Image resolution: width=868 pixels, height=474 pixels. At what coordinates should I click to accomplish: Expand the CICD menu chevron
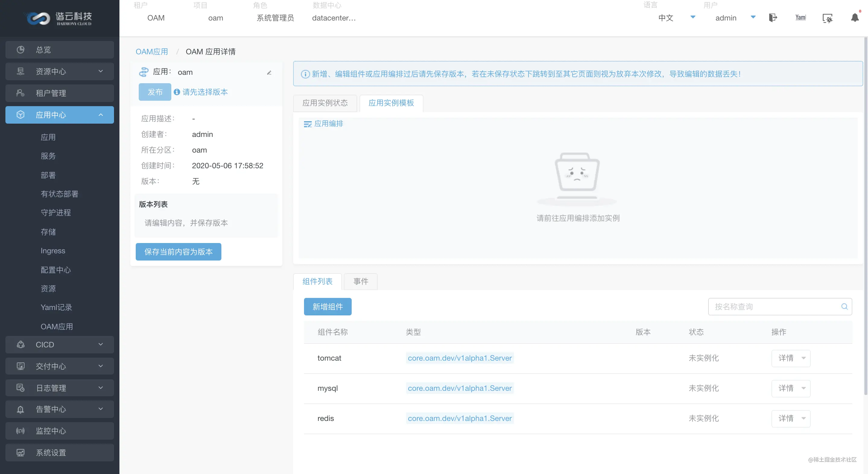100,345
